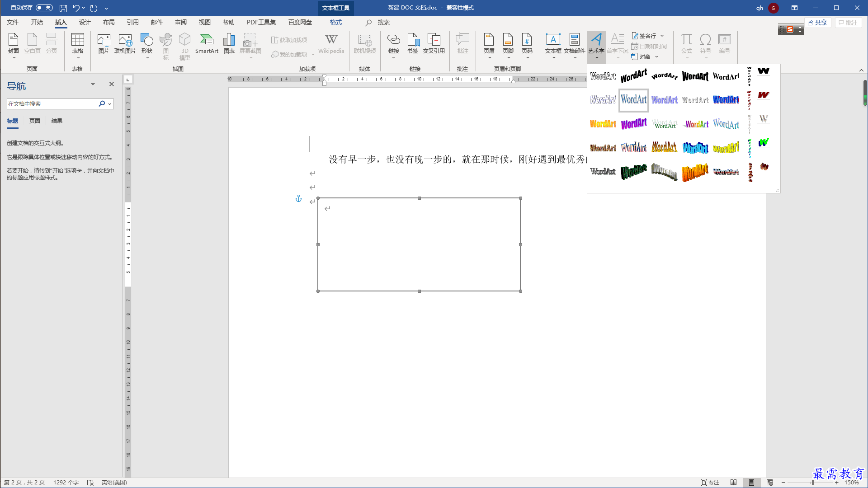Open search options dropdown in navigation box
The image size is (868, 488).
[110, 104]
